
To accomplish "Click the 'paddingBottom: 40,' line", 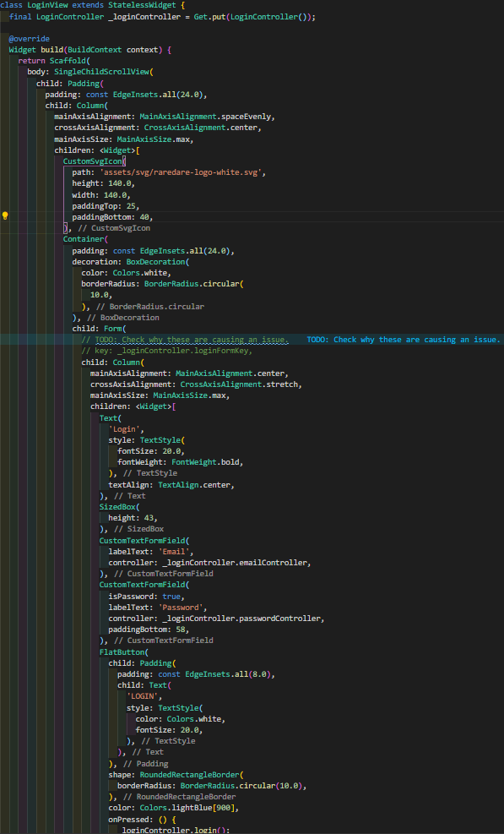I will tap(113, 217).
